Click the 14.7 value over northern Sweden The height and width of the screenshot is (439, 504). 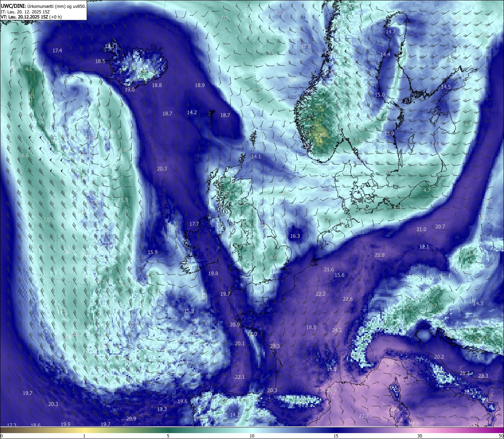tap(390, 31)
